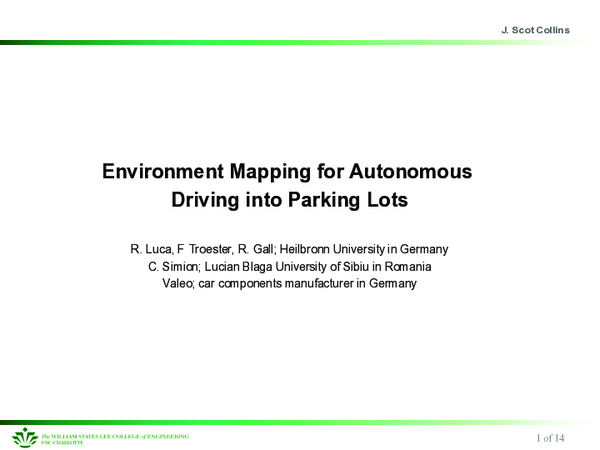
Task: Click the title line 'Driving into Parking Lots'
Action: pyautogui.click(x=289, y=200)
